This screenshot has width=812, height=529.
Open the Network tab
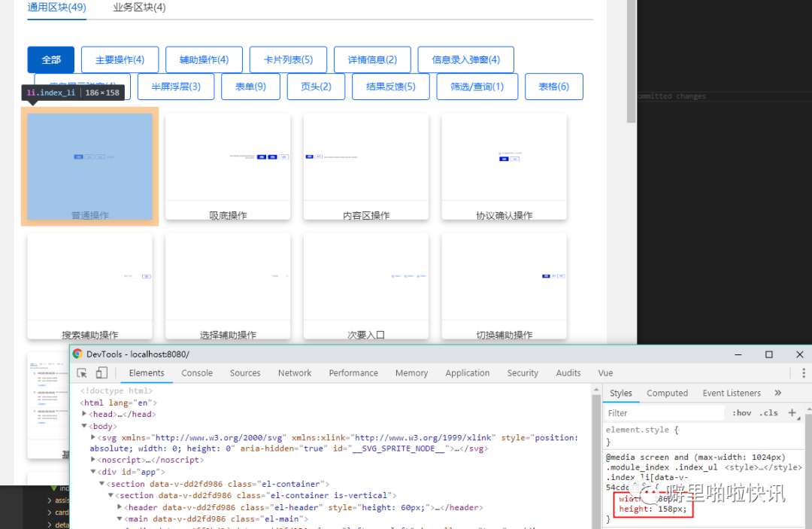point(295,373)
